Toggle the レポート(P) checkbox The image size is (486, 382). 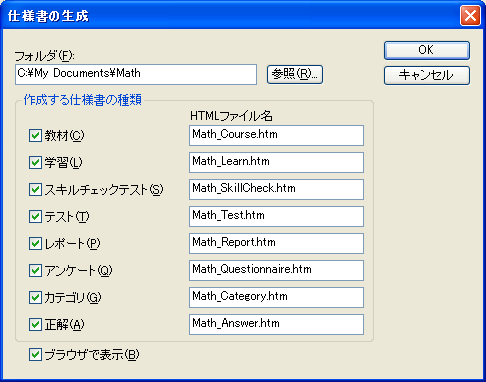tap(35, 244)
